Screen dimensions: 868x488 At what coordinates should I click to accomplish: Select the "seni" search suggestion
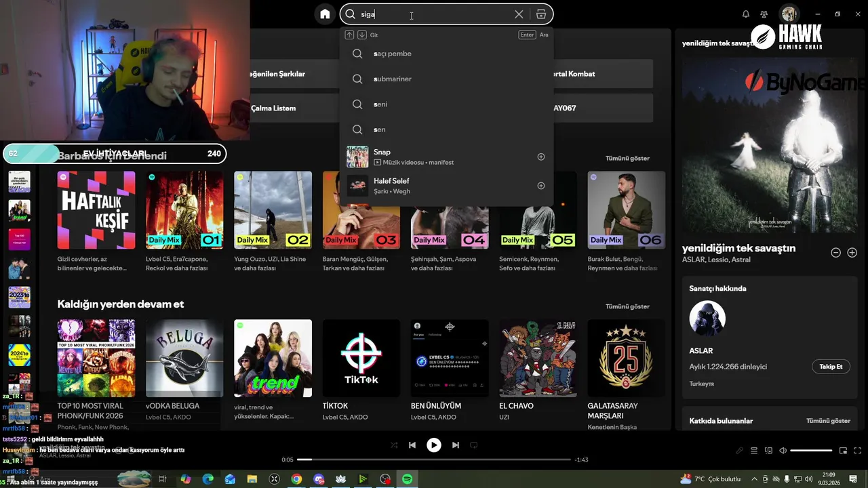point(447,104)
